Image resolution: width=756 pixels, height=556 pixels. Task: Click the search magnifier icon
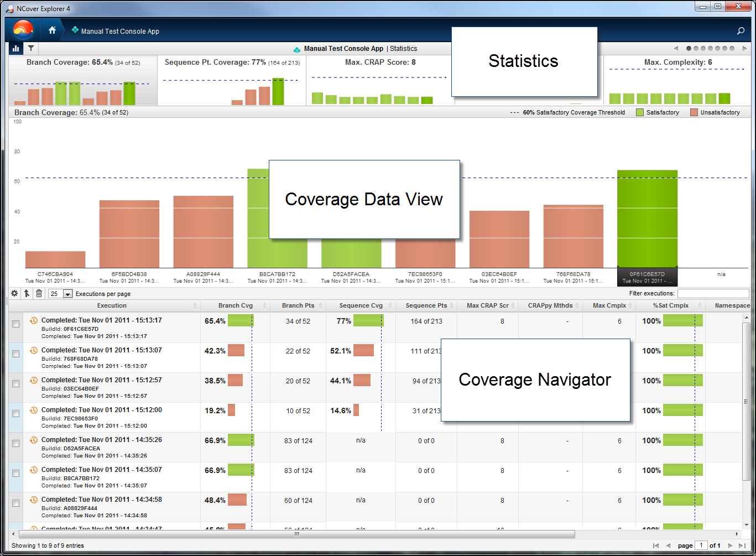pos(741,31)
